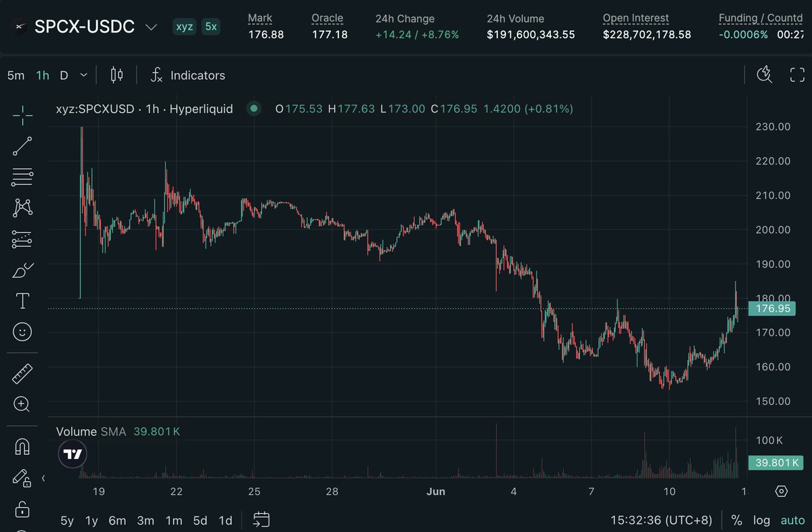The image size is (812, 532).
Task: Toggle log scale mode
Action: click(762, 520)
